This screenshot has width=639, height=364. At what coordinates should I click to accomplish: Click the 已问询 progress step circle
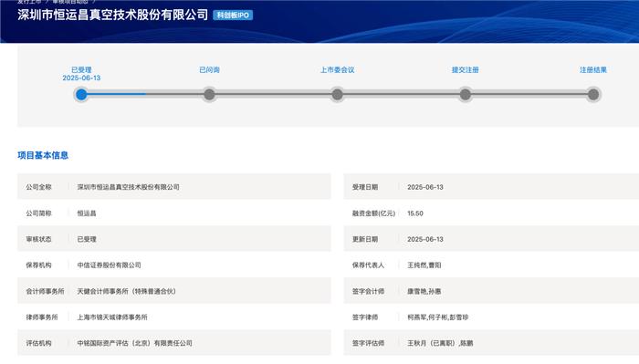[x=209, y=95]
